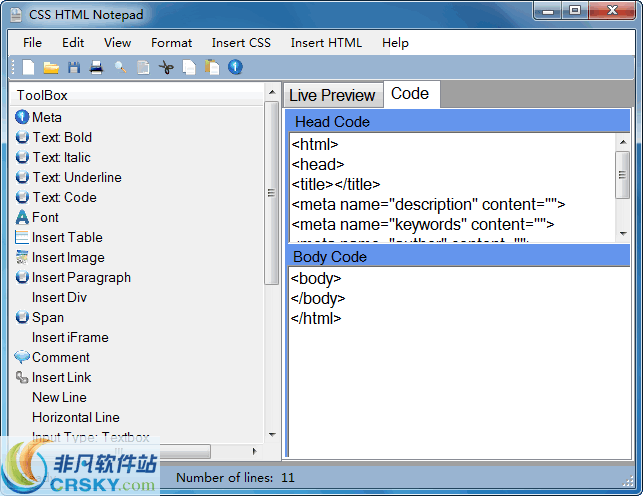Viewport: 643px width, 496px height.
Task: Click the Paste clipboard toolbar icon
Action: (x=212, y=68)
